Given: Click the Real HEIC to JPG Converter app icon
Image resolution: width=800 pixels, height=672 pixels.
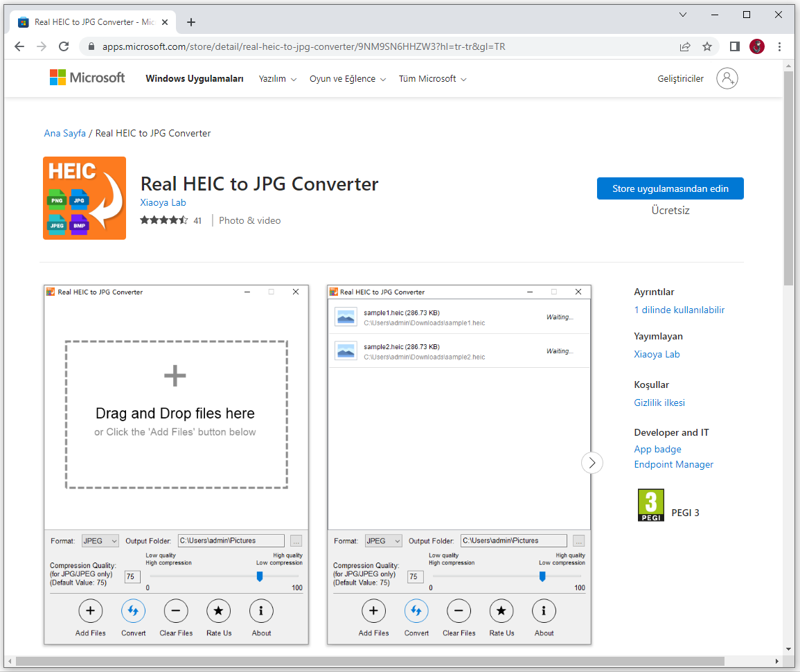Looking at the screenshot, I should pos(85,198).
